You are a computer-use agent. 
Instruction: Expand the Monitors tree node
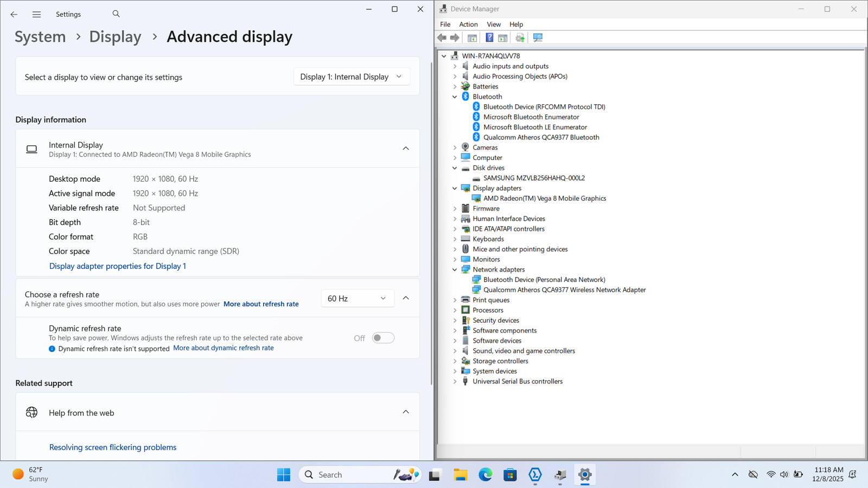[x=455, y=259]
